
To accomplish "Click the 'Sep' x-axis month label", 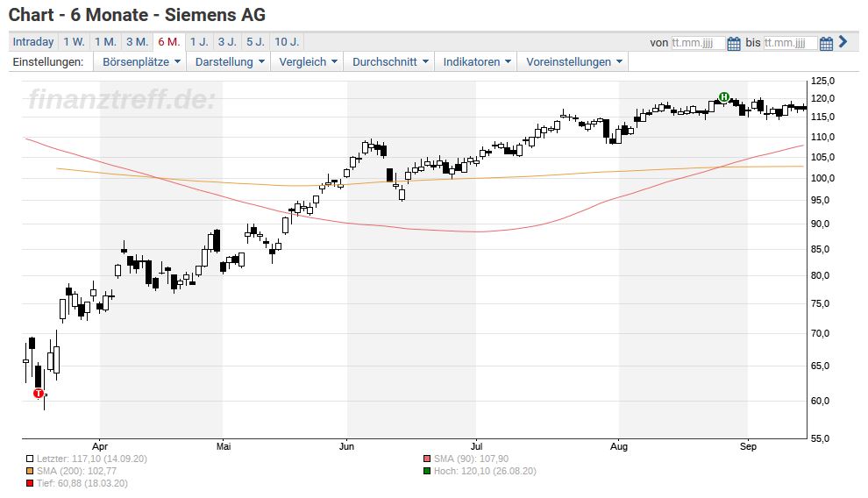I will tap(748, 446).
